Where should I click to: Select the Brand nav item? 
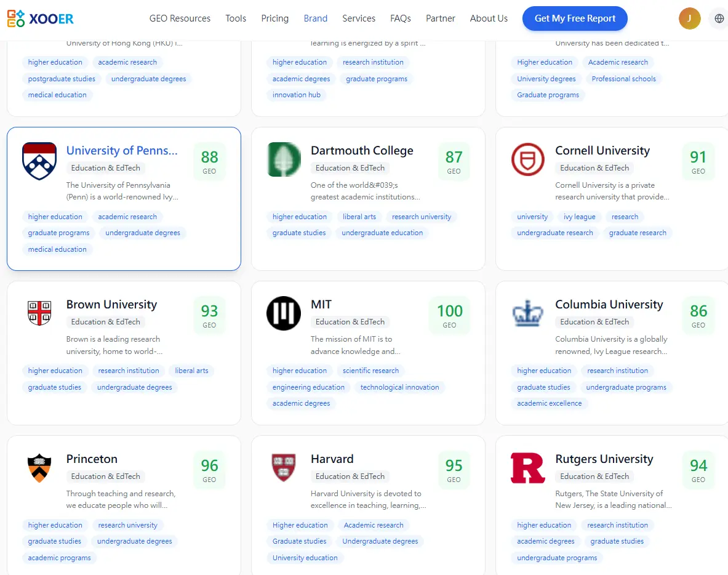(x=316, y=18)
